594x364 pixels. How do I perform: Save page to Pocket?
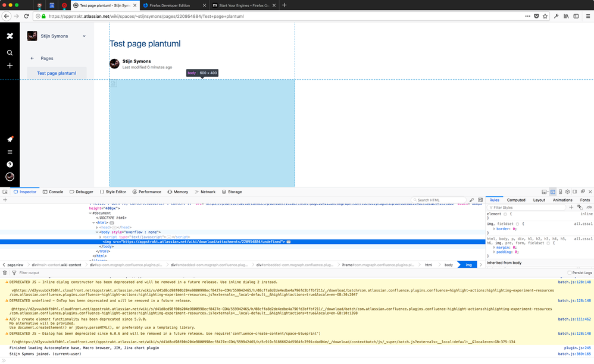click(536, 16)
